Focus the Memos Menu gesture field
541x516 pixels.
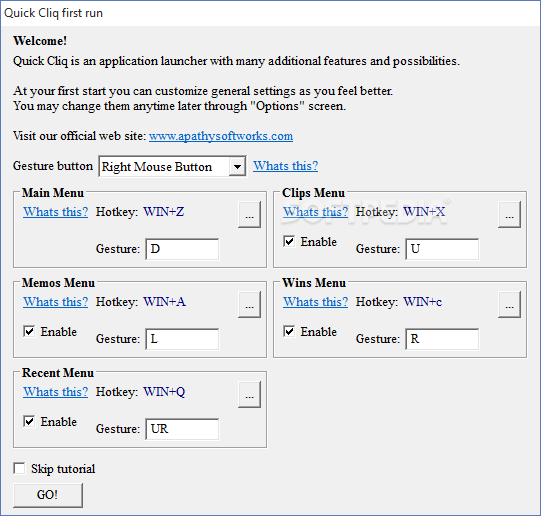tap(182, 339)
